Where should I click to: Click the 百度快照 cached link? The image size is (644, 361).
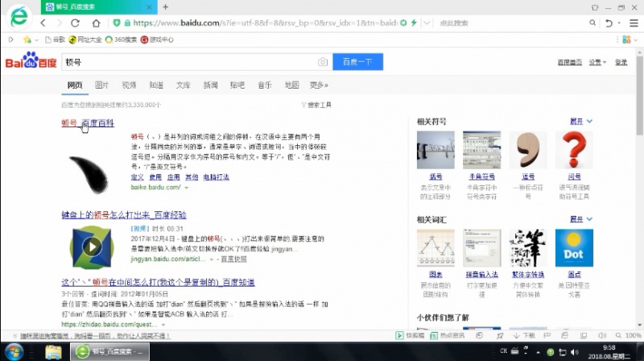[x=233, y=259]
